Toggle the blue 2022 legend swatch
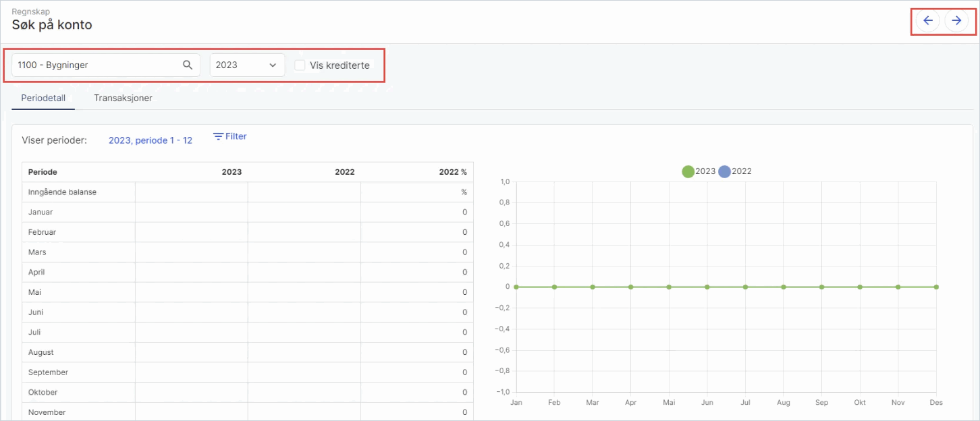 (724, 171)
